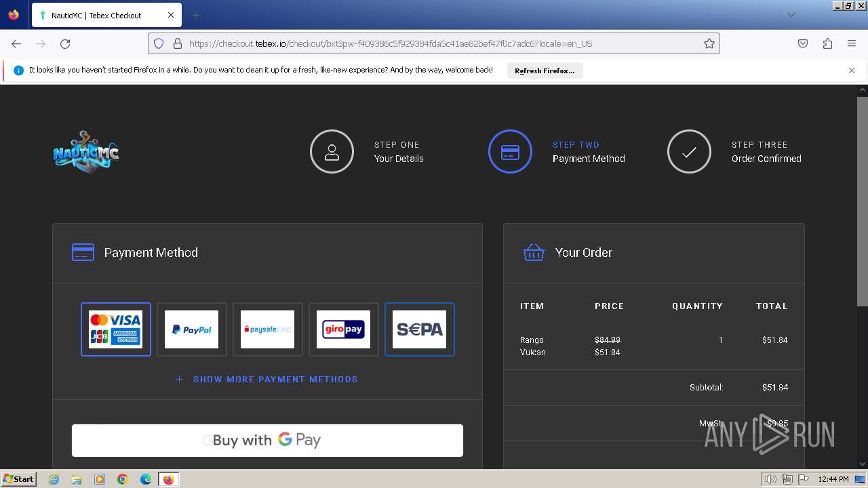
Task: Click the strikethrough $84.99 price
Action: 608,340
